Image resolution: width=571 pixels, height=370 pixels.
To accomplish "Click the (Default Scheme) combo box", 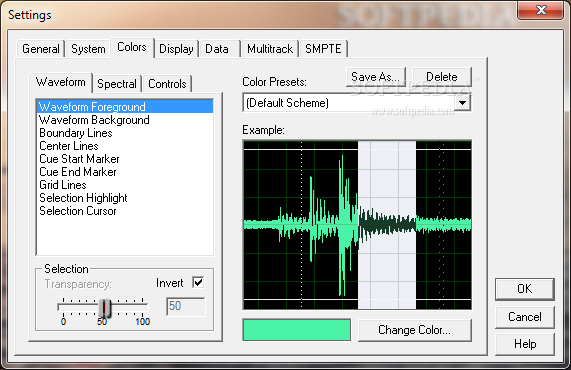I will point(357,103).
